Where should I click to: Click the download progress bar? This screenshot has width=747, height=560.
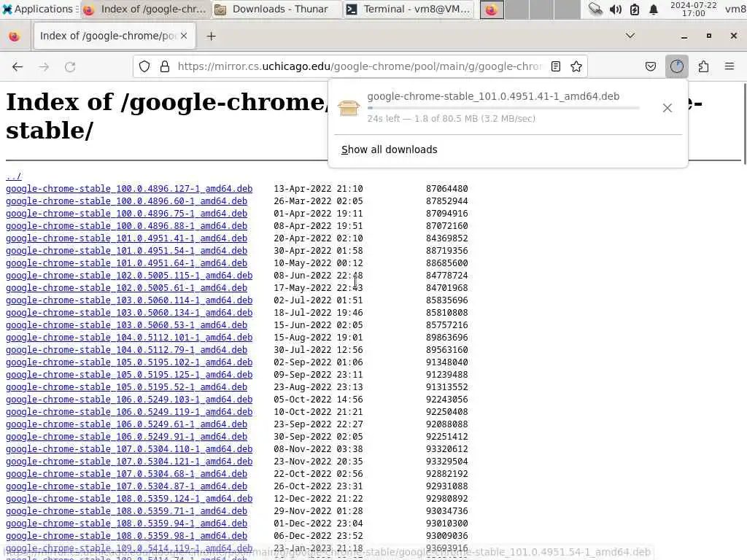tap(503, 108)
